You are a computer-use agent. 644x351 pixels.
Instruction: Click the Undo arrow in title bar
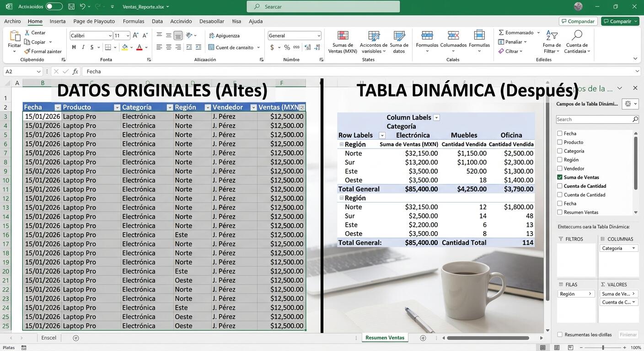click(82, 6)
